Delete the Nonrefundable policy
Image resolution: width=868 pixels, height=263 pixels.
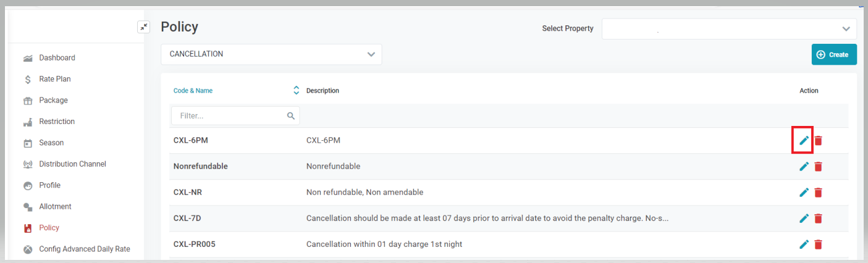pos(818,166)
